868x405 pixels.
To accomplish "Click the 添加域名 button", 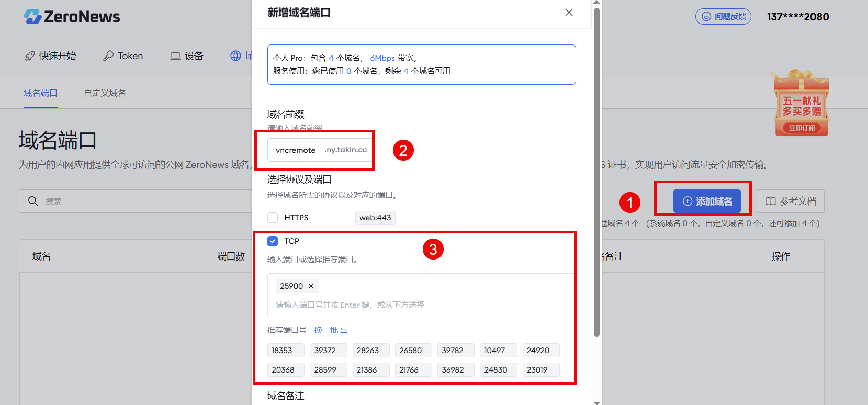I will pyautogui.click(x=707, y=201).
